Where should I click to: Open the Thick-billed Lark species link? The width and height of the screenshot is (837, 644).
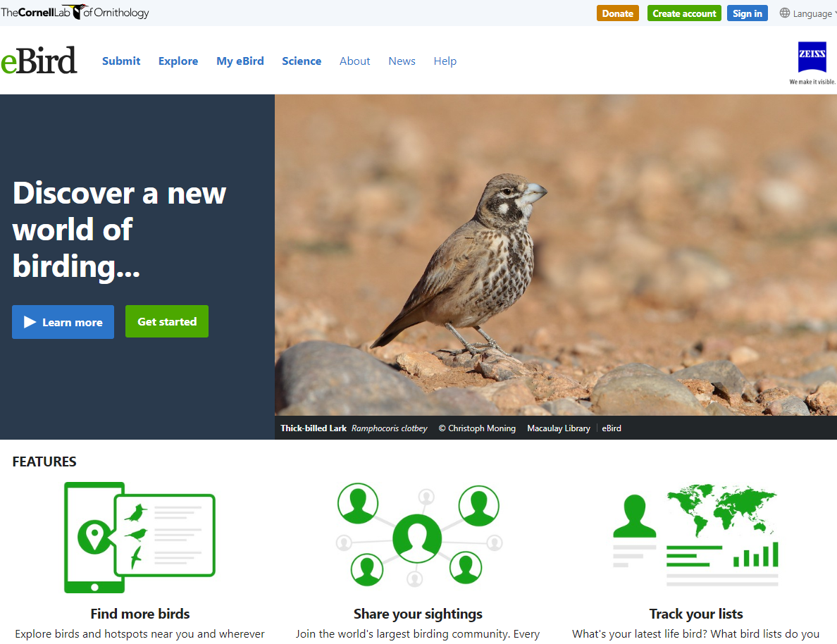coord(314,428)
